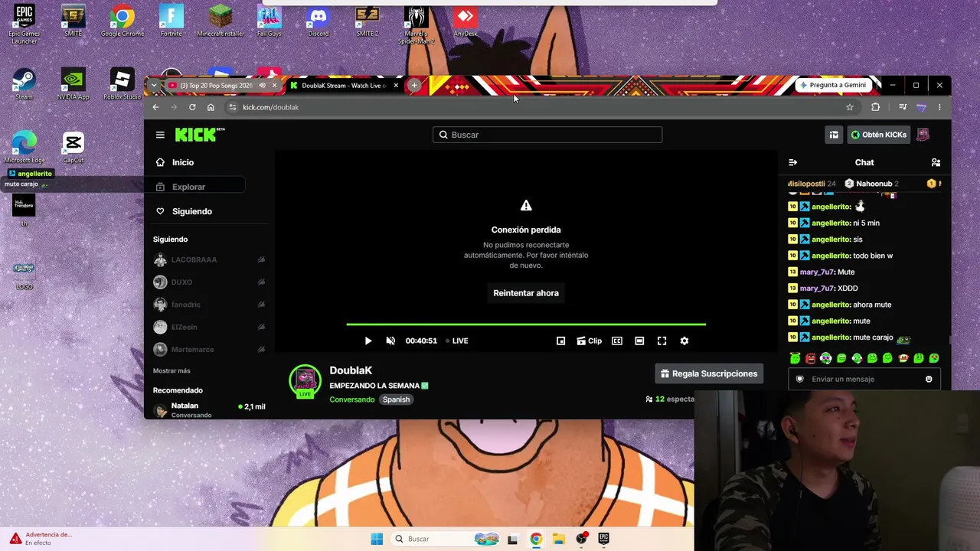Open Chrome three-dot menu
The width and height of the screenshot is (980, 551).
(939, 107)
